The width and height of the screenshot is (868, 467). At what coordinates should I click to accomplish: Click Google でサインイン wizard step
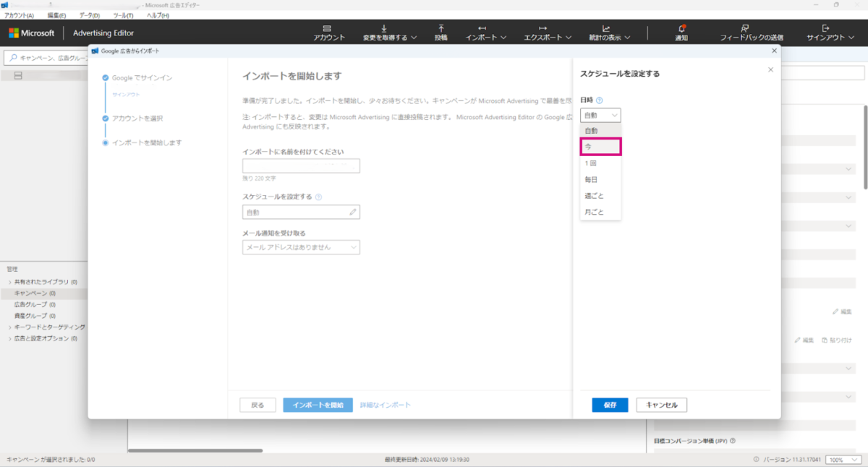pos(142,77)
